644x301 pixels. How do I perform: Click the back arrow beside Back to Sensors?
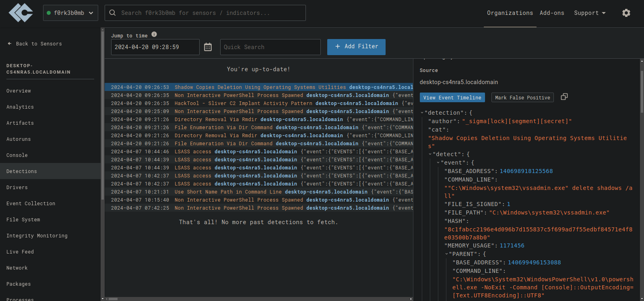[9, 43]
